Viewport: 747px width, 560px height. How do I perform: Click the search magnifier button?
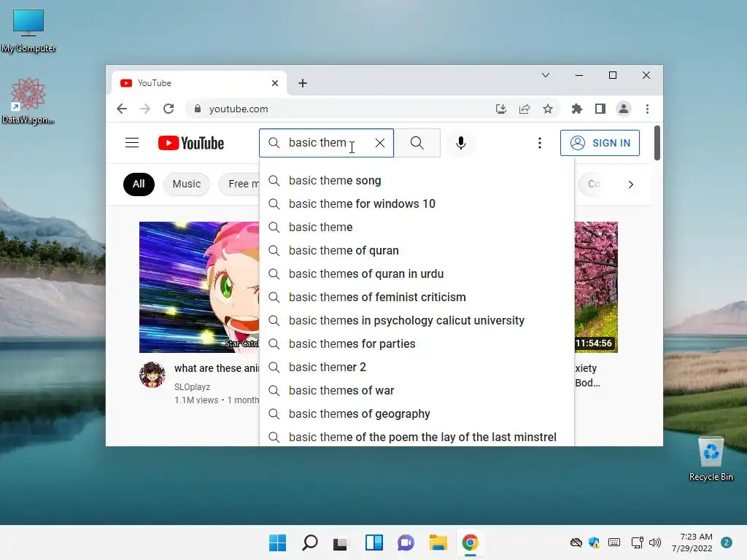click(417, 143)
